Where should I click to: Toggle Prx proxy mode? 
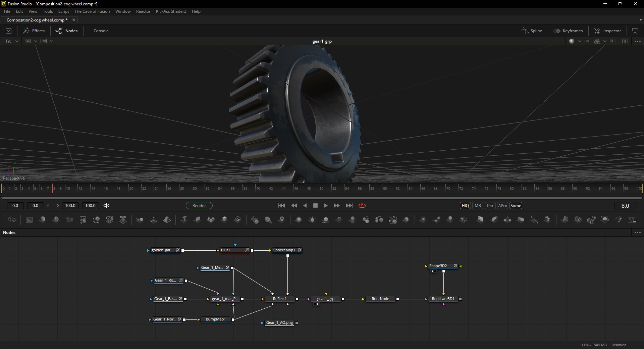point(490,205)
